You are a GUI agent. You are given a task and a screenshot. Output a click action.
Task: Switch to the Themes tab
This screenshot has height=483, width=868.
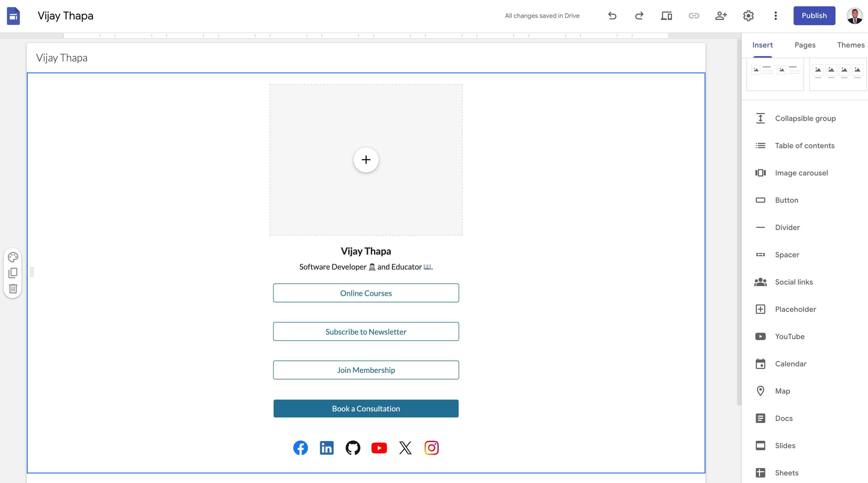[x=851, y=45]
